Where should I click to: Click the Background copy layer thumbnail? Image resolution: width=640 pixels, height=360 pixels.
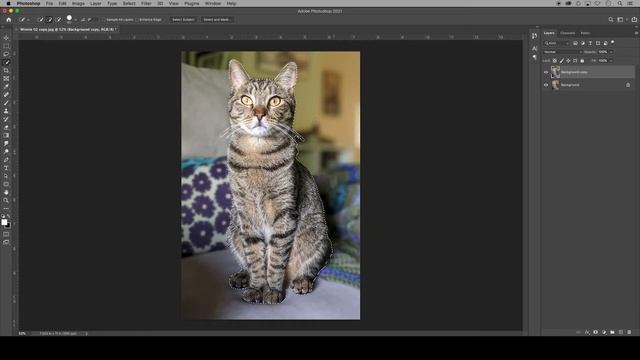(x=555, y=72)
